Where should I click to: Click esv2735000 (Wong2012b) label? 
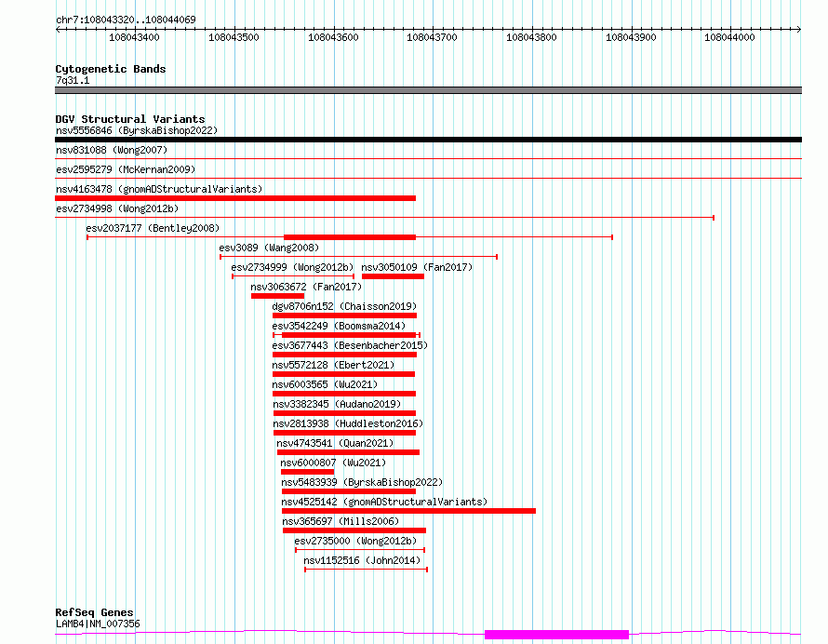point(355,541)
